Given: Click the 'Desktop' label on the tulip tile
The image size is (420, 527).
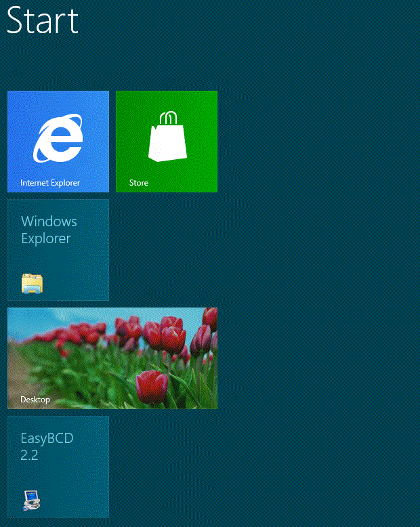Looking at the screenshot, I should 35,400.
